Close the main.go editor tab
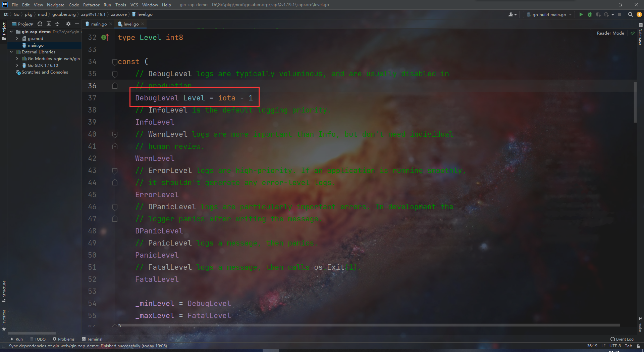This screenshot has width=644, height=352. (x=111, y=24)
